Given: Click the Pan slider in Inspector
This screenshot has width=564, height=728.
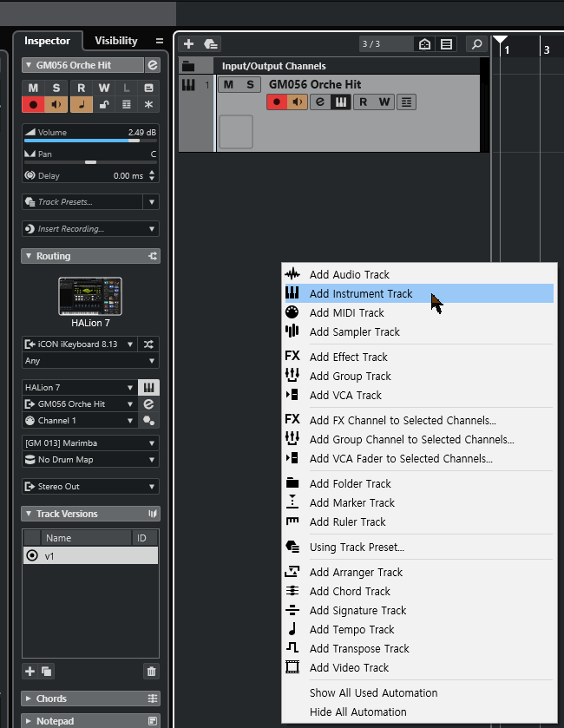Looking at the screenshot, I should click(x=90, y=162).
